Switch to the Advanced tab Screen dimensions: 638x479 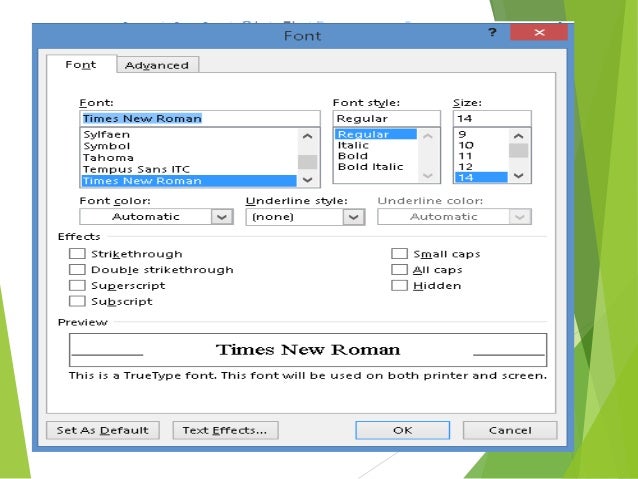[157, 65]
